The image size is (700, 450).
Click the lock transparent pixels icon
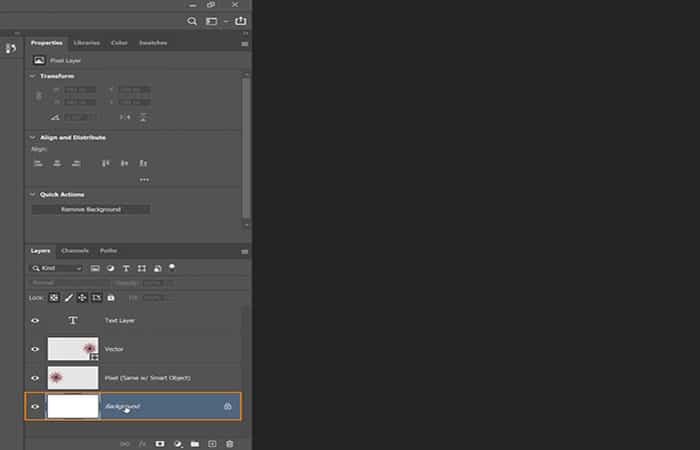point(54,298)
